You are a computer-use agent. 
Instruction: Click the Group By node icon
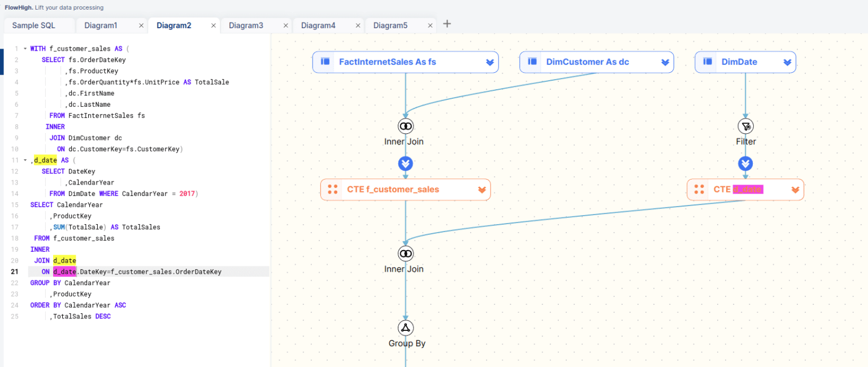405,328
